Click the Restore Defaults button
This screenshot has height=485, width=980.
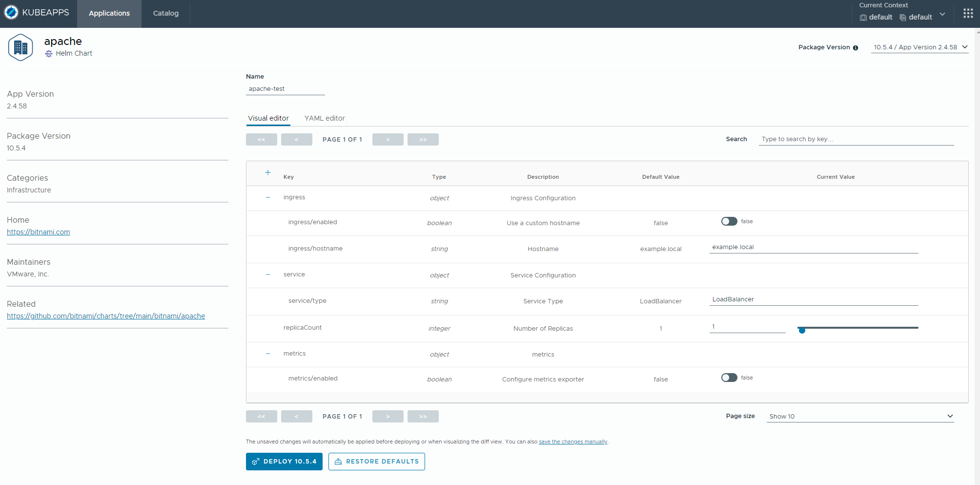[x=376, y=462]
